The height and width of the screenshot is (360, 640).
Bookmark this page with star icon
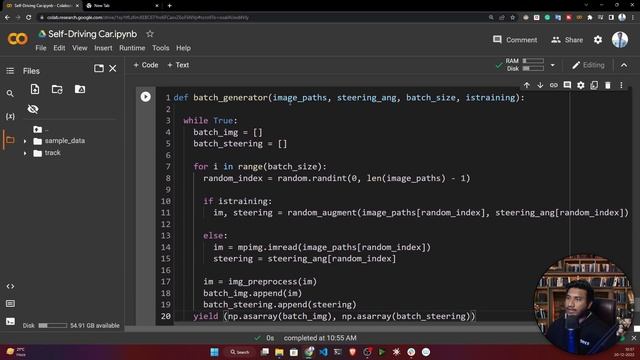click(513, 18)
